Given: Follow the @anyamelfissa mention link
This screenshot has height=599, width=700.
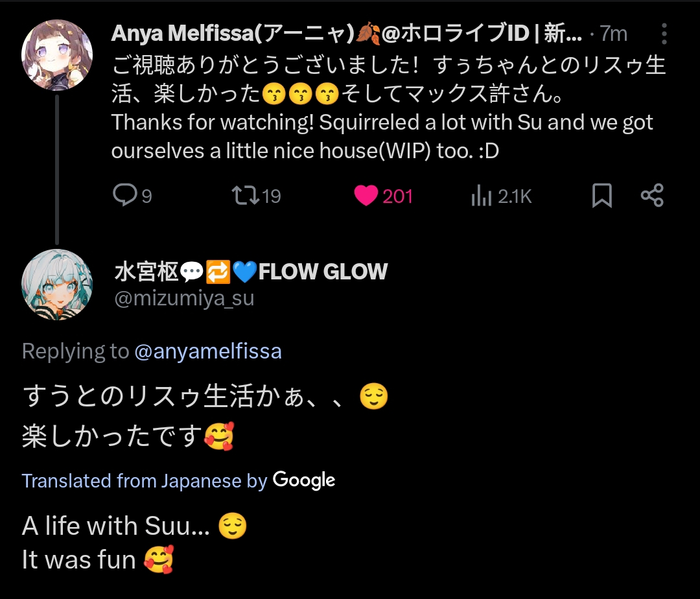Looking at the screenshot, I should coord(207,351).
